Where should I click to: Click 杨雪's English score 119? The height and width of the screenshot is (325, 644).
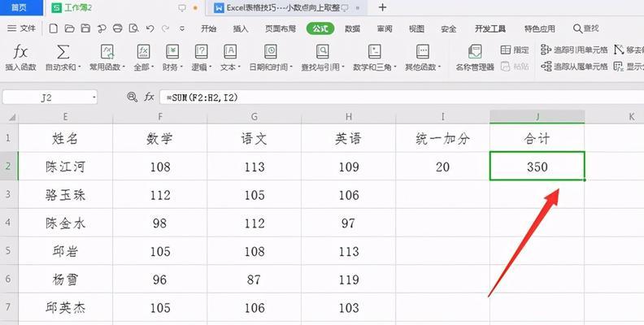coord(349,279)
